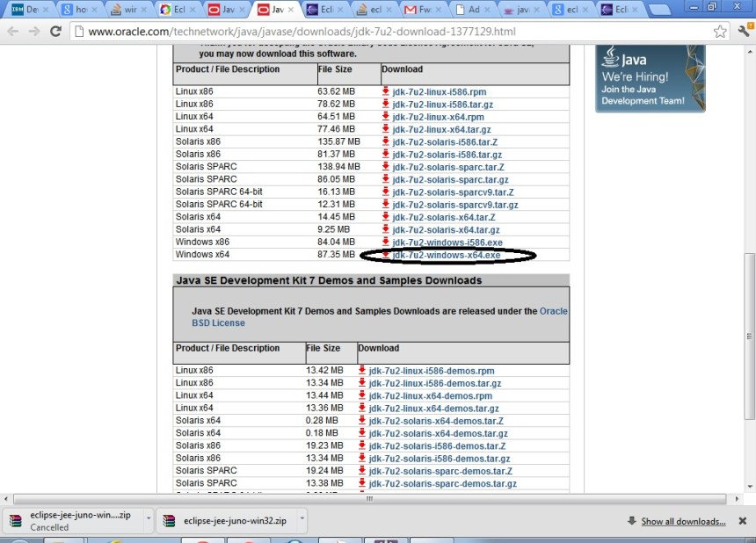Download jdk-7u2-linux-x64.tar.gz

(x=441, y=130)
